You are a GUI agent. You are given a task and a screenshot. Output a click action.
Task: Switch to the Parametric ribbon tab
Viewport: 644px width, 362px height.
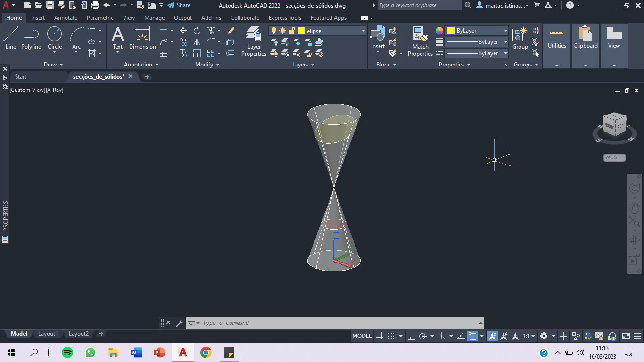pyautogui.click(x=100, y=18)
